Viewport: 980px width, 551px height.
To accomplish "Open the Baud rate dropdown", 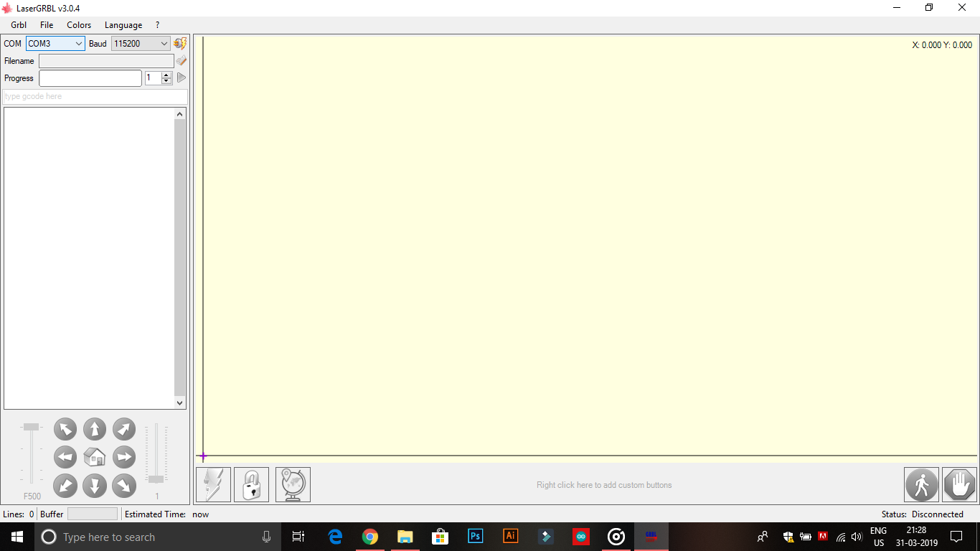I will point(163,43).
